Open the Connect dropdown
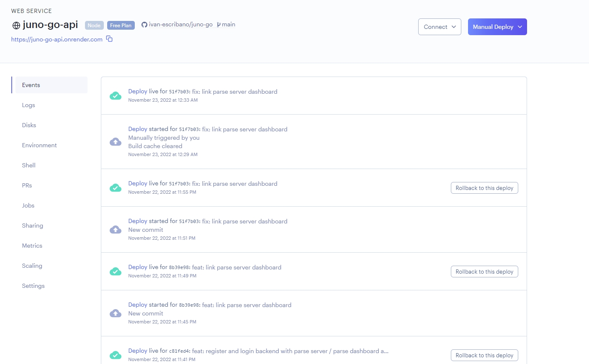Viewport: 589px width, 364px height. point(440,27)
